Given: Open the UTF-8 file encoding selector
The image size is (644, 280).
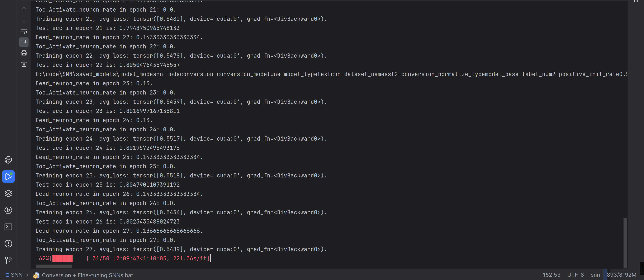Looking at the screenshot, I should [x=575, y=275].
